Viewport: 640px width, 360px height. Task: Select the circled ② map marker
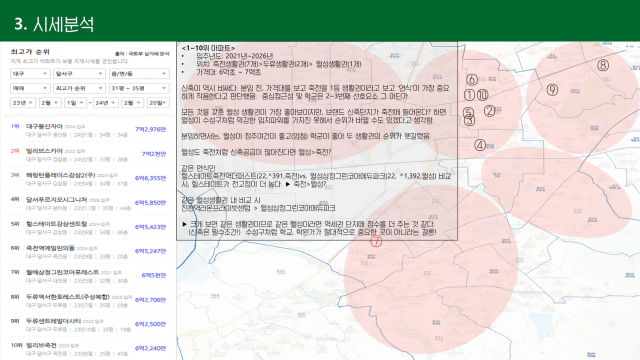[x=489, y=111]
